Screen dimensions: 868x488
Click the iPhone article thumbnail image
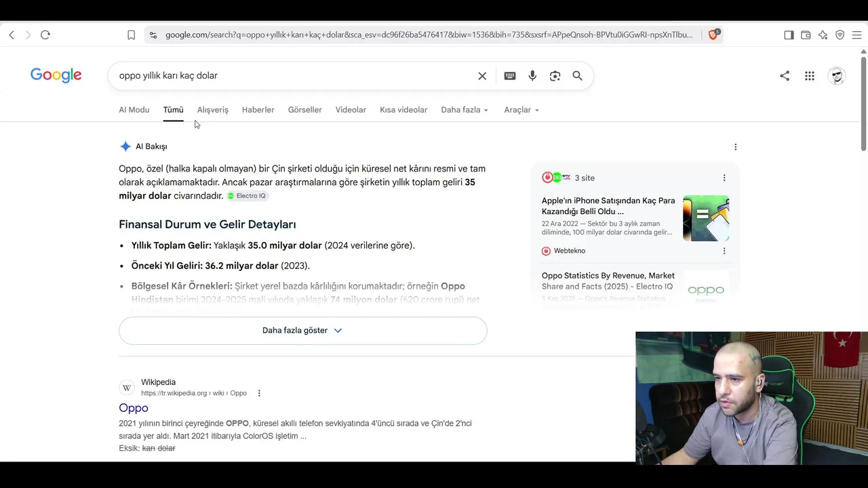click(x=706, y=218)
